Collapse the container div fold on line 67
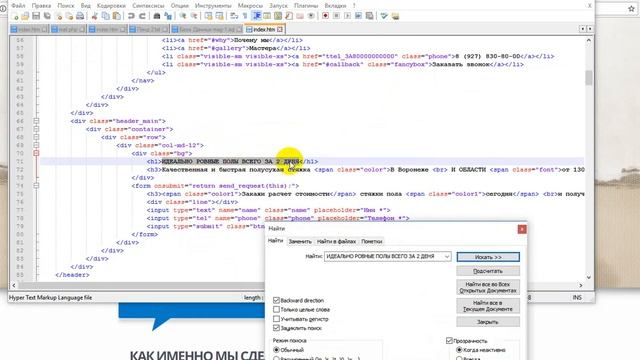Viewport: 640px width, 360px height. [x=36, y=129]
